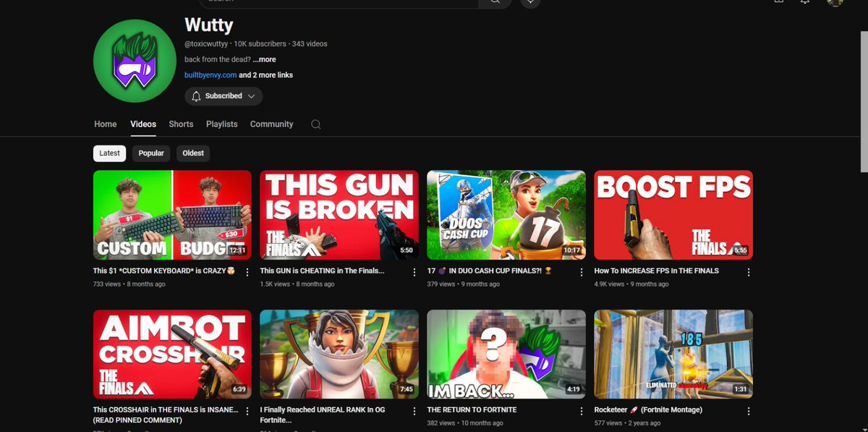
Task: Select the Oldest sort chip
Action: (x=193, y=153)
